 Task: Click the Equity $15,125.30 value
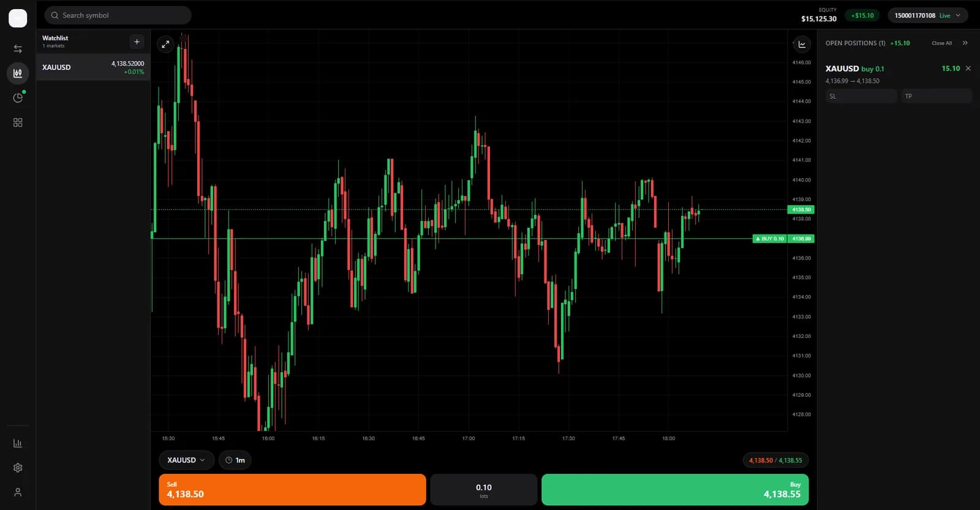[x=819, y=19]
